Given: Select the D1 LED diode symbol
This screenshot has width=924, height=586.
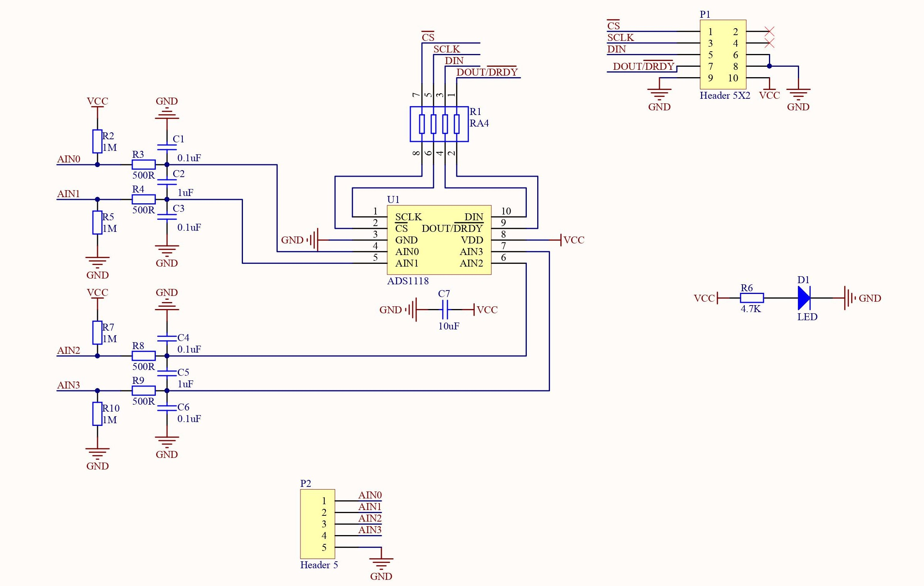Looking at the screenshot, I should tap(804, 298).
